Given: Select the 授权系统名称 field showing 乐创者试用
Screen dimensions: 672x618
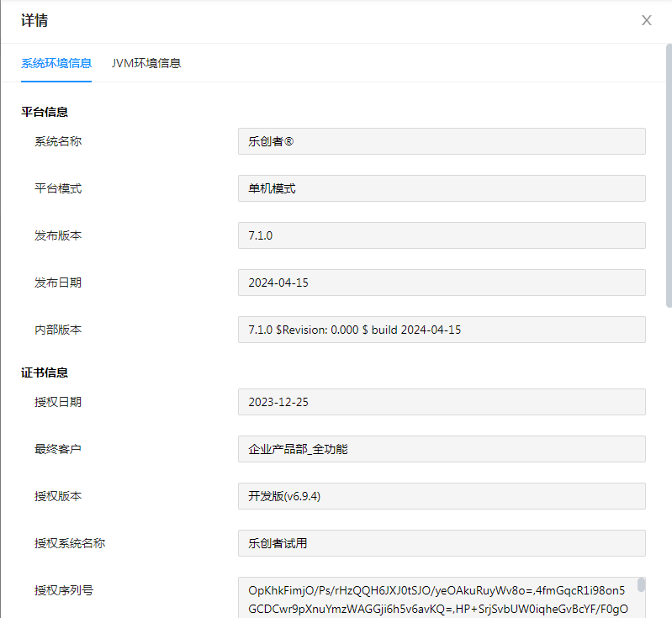Looking at the screenshot, I should (442, 543).
